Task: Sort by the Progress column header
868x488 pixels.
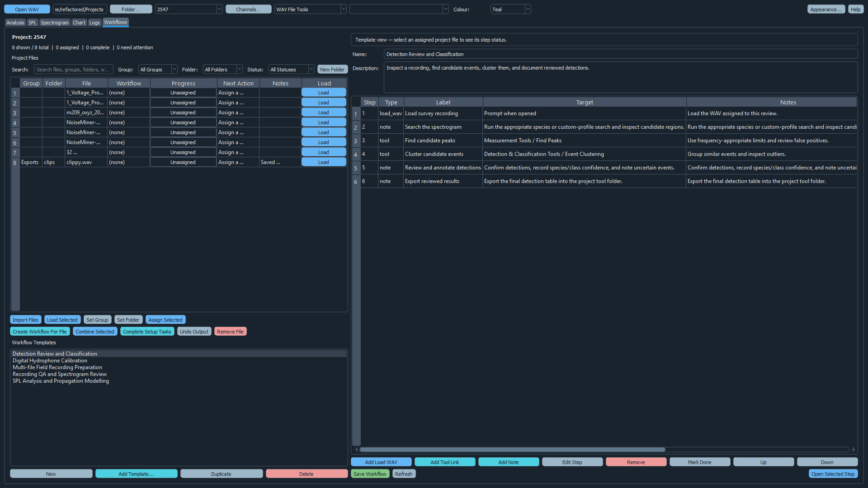Action: (183, 83)
